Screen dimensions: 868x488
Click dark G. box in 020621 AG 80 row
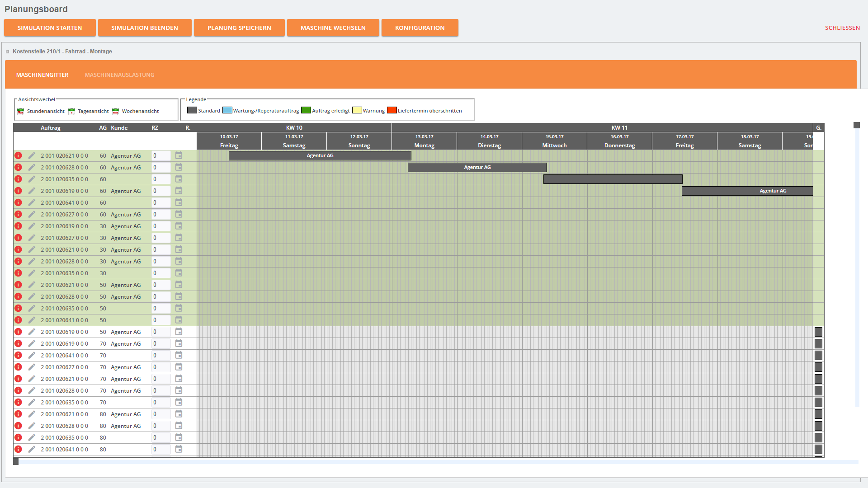[818, 414]
